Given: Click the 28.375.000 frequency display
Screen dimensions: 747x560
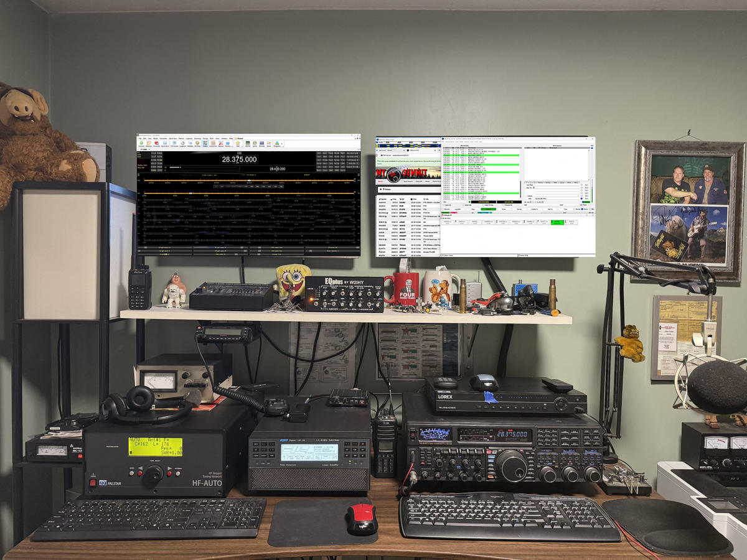Looking at the screenshot, I should 239,159.
